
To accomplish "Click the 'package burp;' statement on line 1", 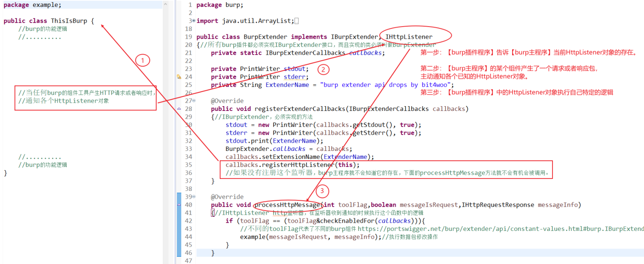I will click(220, 5).
